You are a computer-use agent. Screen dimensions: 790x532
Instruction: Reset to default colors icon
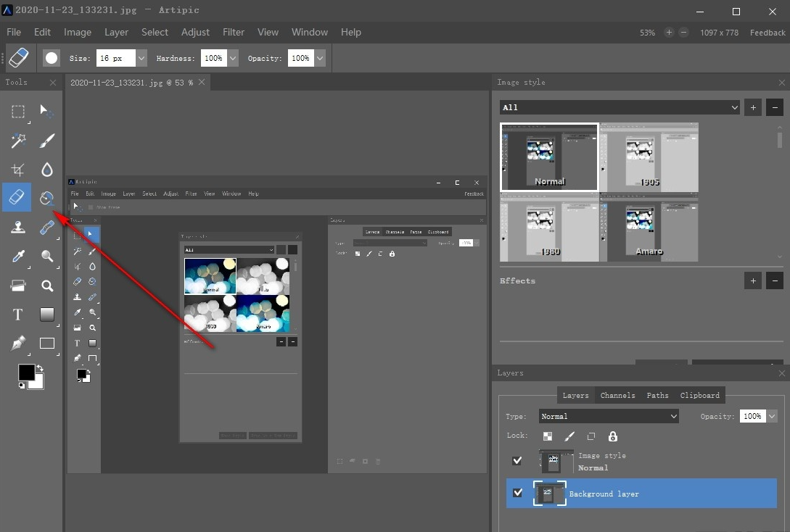coord(22,385)
